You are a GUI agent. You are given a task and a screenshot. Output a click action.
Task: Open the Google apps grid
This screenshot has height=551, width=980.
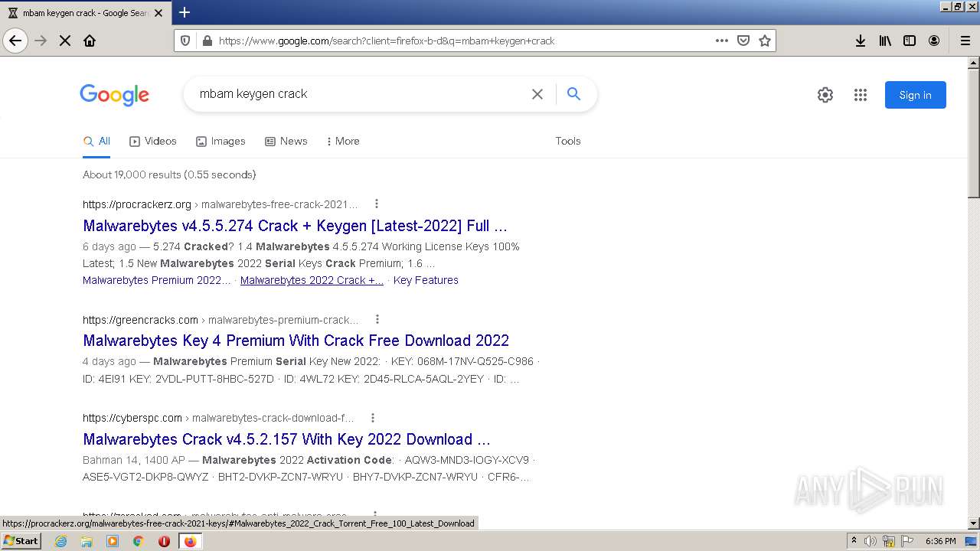(x=861, y=95)
